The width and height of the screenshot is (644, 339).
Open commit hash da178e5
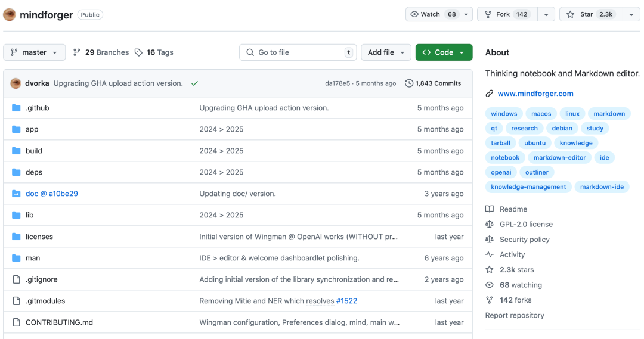pyautogui.click(x=338, y=83)
